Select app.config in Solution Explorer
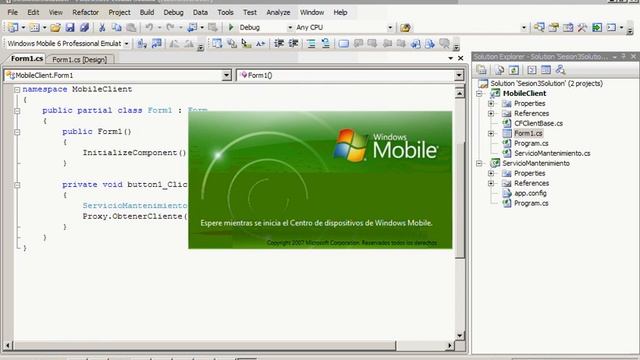Screen dimensions: 640x360 click(x=530, y=193)
